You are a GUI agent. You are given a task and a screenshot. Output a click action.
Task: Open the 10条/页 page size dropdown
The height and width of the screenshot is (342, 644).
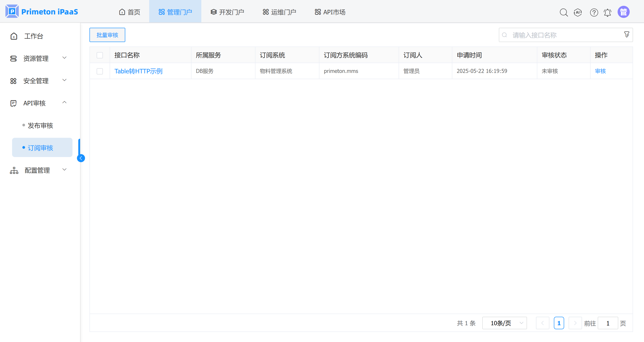[504, 323]
